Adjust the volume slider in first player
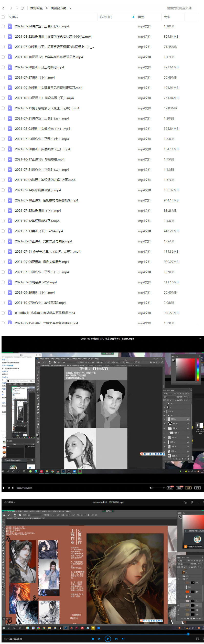This screenshot has height=644, width=204. point(159,488)
